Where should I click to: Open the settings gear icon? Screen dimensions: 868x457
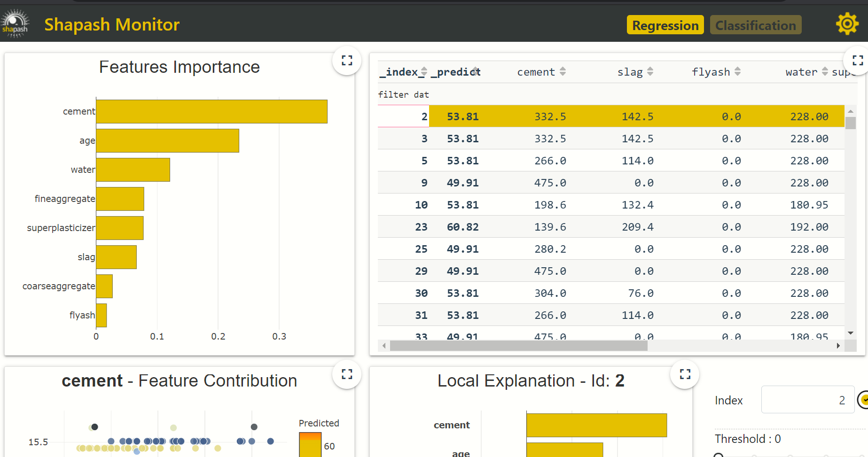click(847, 24)
